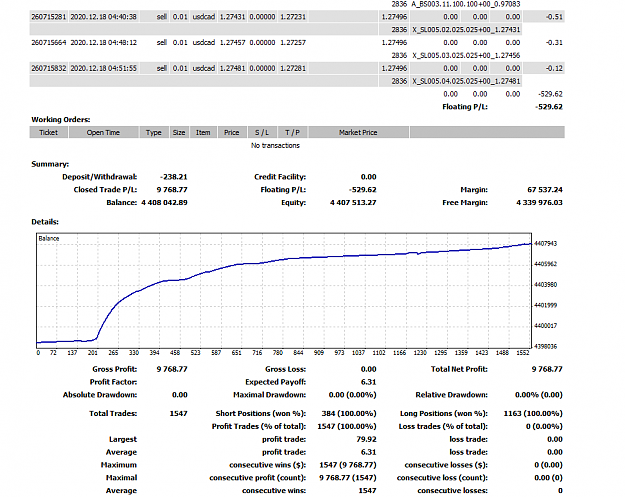This screenshot has height=497, width=625.
Task: Click margin value 67 537.24
Action: pos(545,190)
